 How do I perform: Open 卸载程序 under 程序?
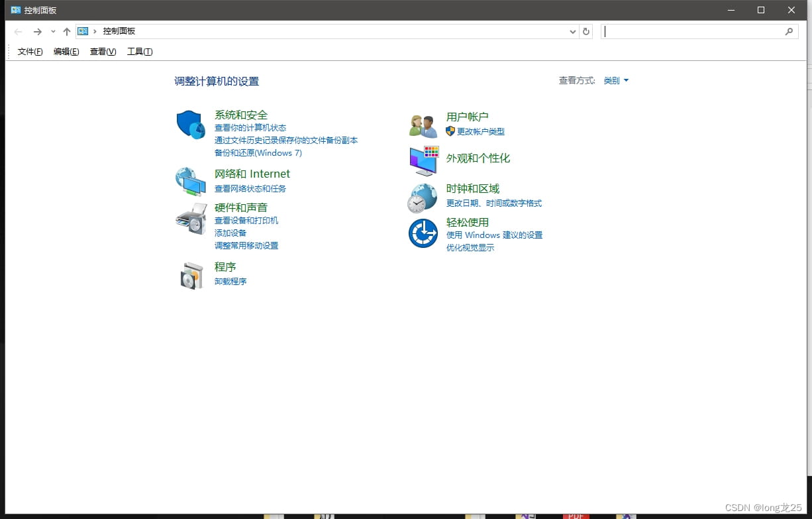(x=230, y=280)
